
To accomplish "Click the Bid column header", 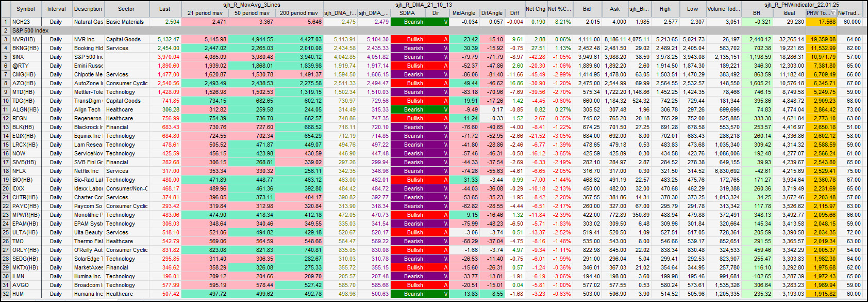I will coord(587,9).
